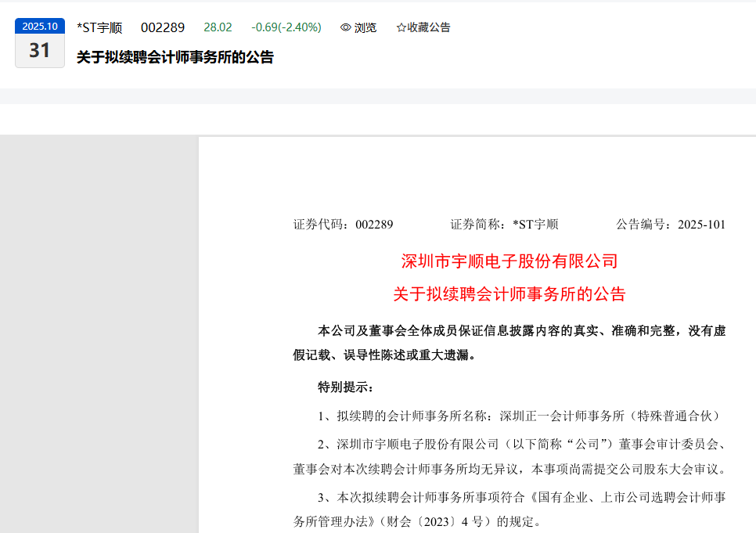Click item 3 mentioning 国有企业、上市公司选聘
The width and height of the screenshot is (756, 533).
[522, 497]
